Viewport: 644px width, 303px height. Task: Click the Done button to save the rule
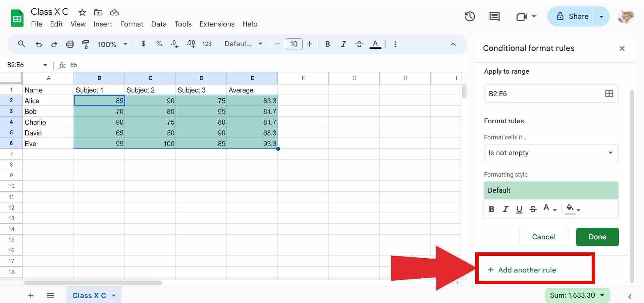coord(597,237)
